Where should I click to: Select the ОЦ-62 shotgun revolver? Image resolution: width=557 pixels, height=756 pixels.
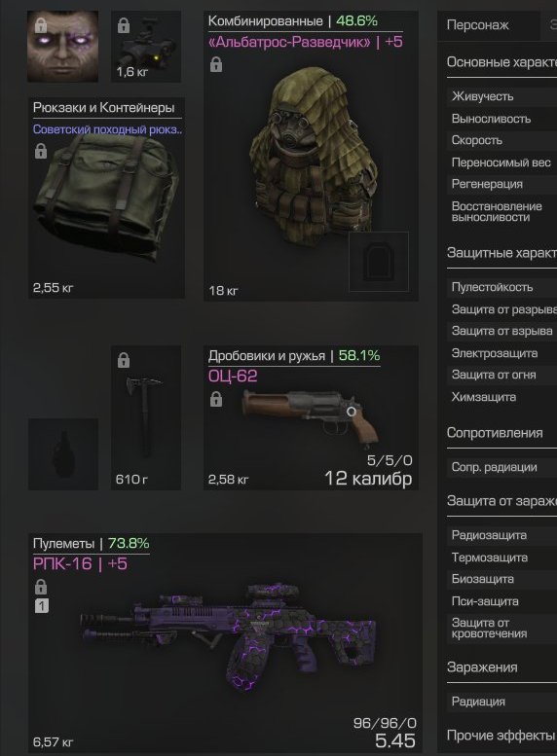[311, 417]
